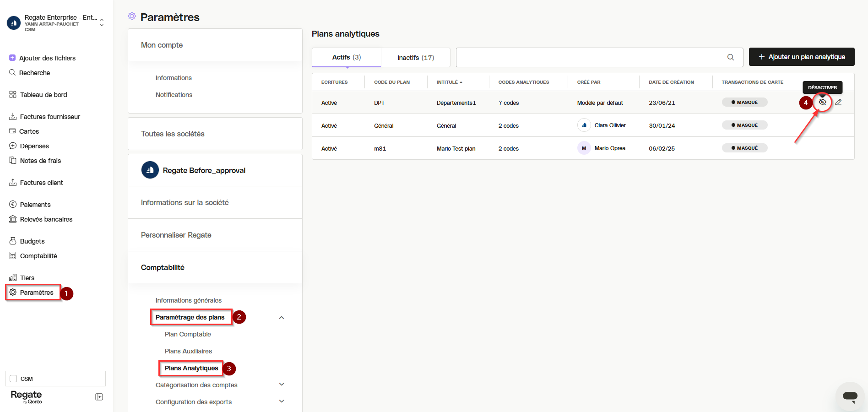
Task: Toggle MASQUÉ badge on Mario Test plan row
Action: pyautogui.click(x=745, y=148)
